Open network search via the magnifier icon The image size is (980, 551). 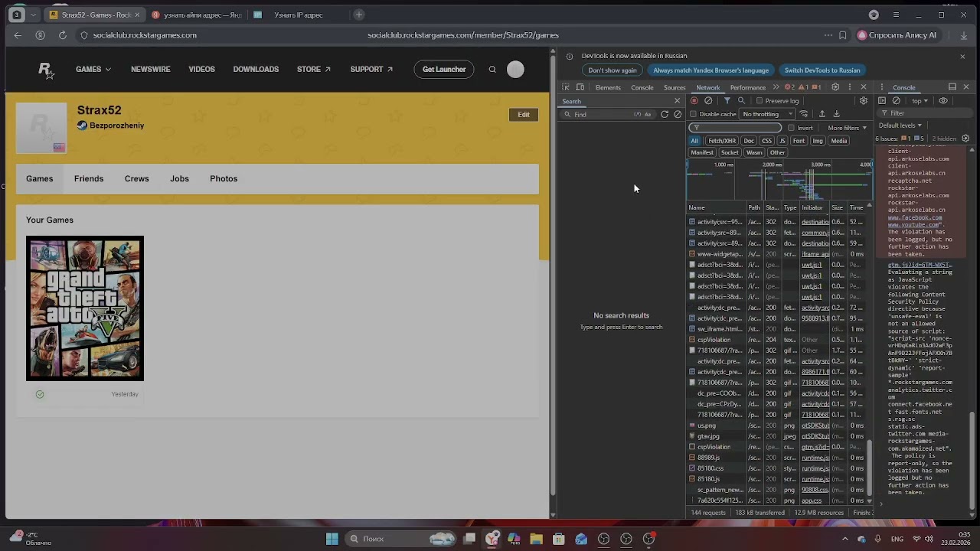pyautogui.click(x=741, y=101)
